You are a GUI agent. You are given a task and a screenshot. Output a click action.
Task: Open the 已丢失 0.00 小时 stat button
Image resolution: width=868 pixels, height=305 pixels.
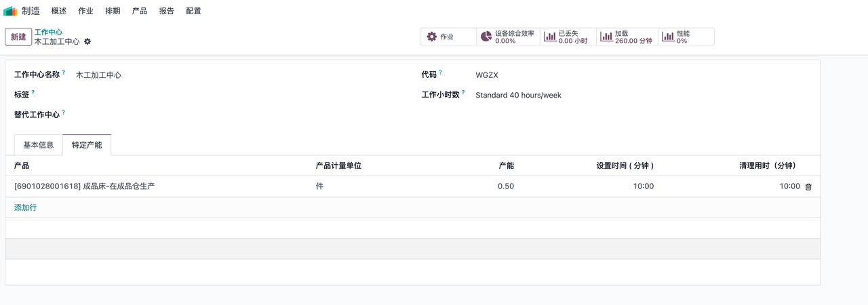(568, 37)
